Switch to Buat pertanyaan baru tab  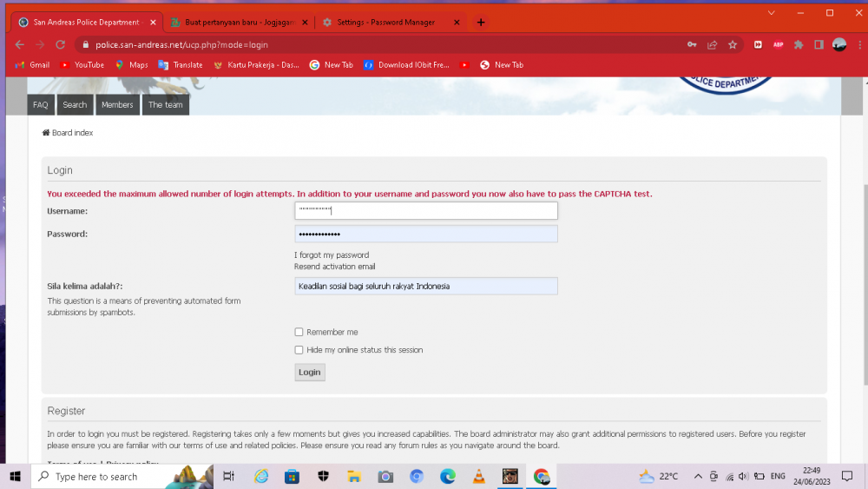click(x=240, y=23)
